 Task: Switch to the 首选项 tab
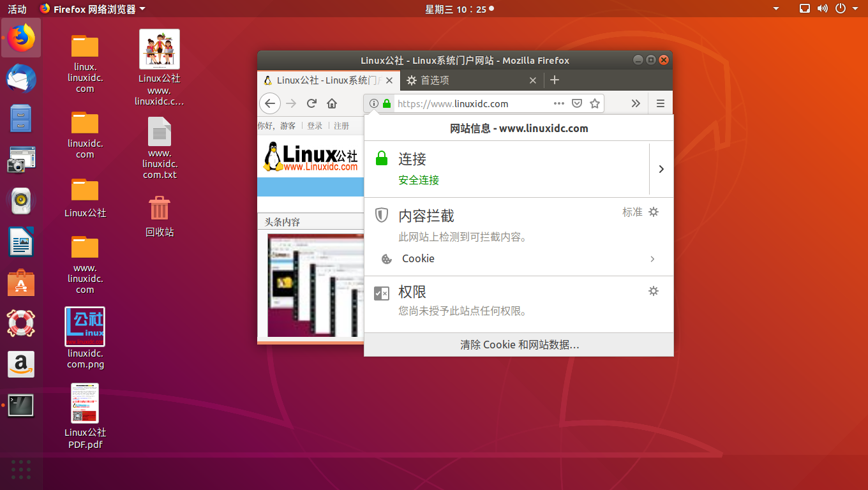coord(472,80)
